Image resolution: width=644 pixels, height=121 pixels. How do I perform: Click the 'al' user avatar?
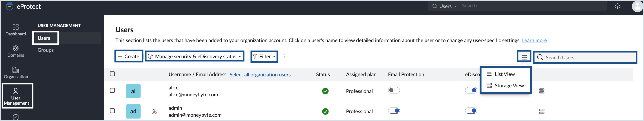(x=133, y=91)
